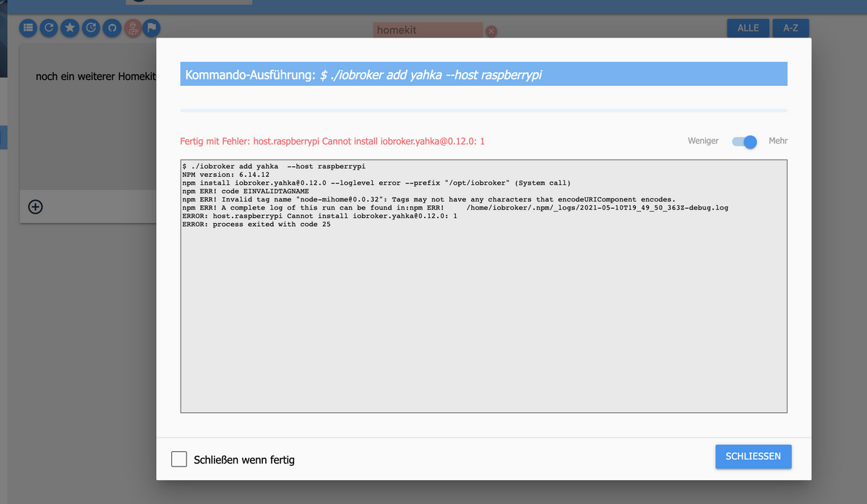
Task: Click the first $ ./iobroker add yahka log line
Action: 274,167
